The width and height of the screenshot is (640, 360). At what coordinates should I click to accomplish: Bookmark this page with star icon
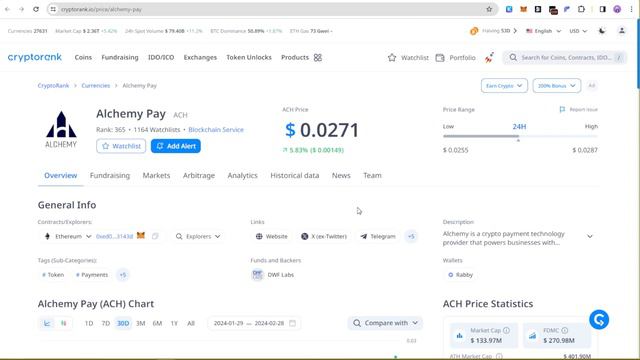click(489, 9)
